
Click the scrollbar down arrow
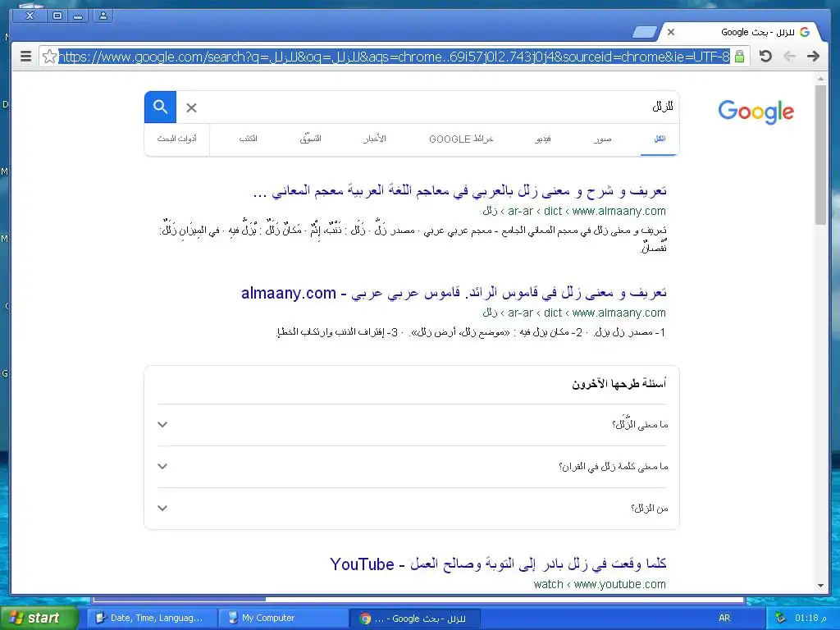click(820, 586)
